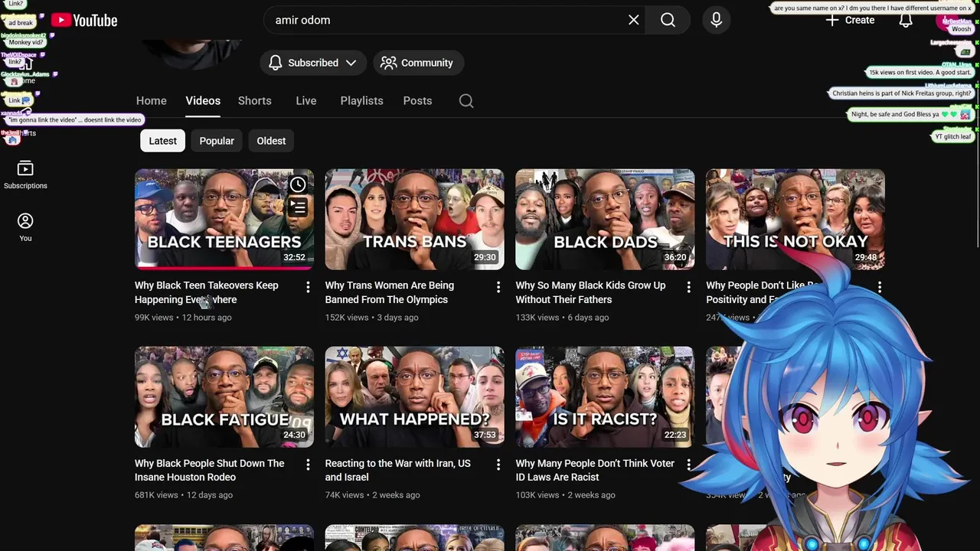Open the Subscribed notification dropdown

point(312,63)
